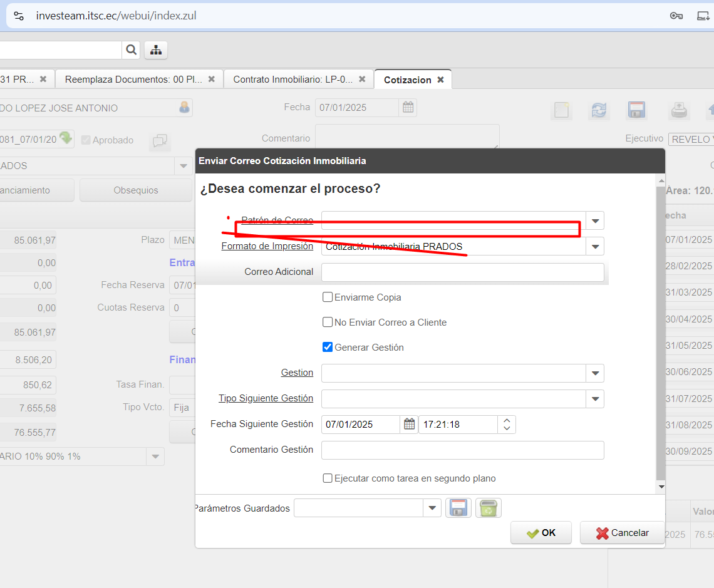
Task: Open the Formato de Impresión dropdown
Action: 595,246
